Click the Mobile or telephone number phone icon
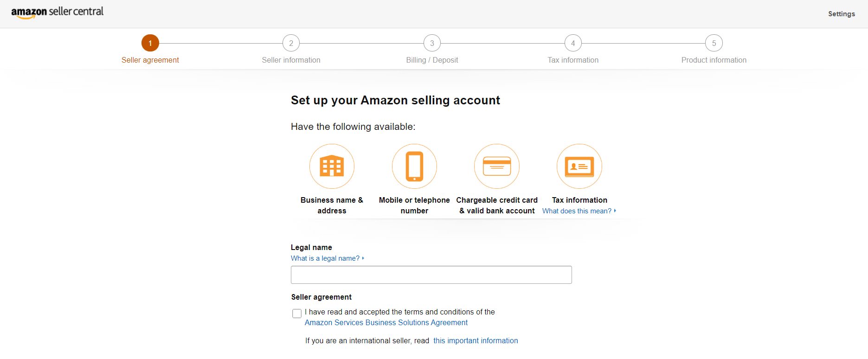This screenshot has height=359, width=868. [x=414, y=166]
